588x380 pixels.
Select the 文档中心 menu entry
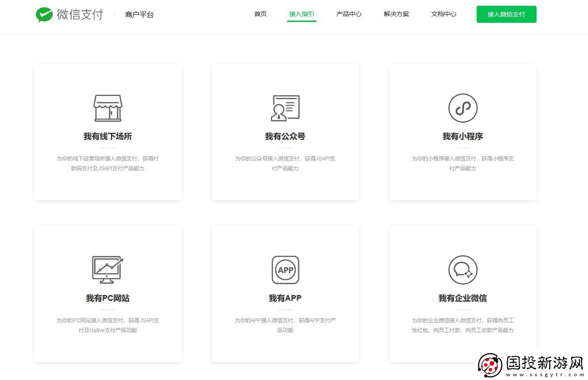click(443, 14)
